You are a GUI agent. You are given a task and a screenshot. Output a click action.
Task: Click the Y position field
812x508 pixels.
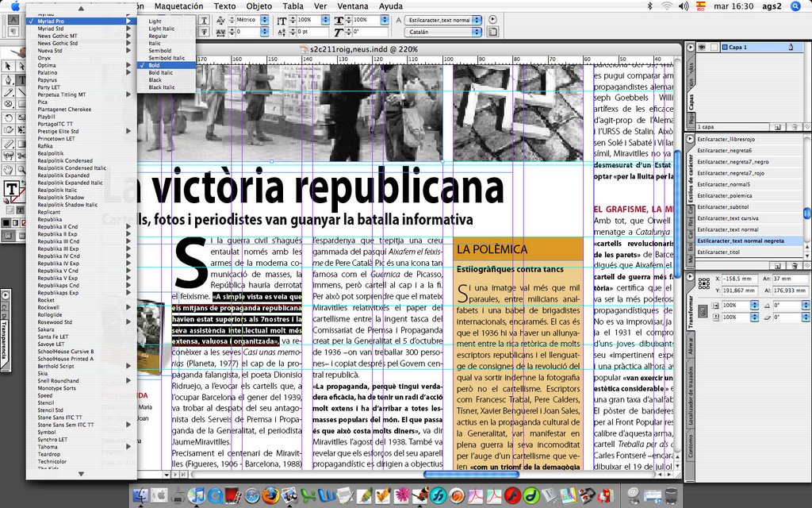pyautogui.click(x=741, y=291)
